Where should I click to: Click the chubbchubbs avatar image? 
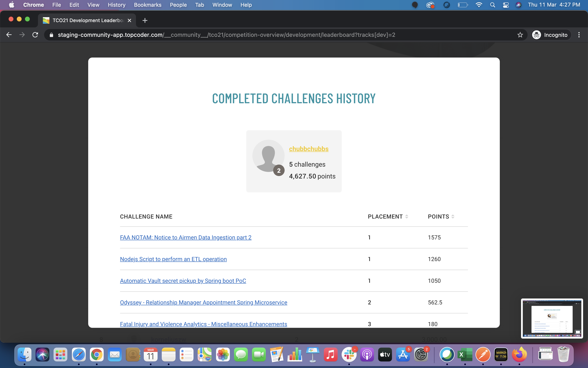[x=268, y=156]
